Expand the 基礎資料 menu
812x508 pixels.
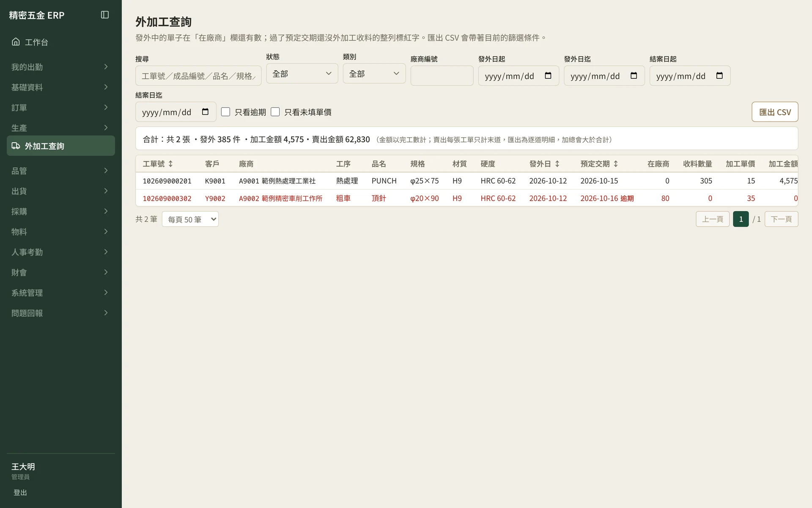[60, 87]
